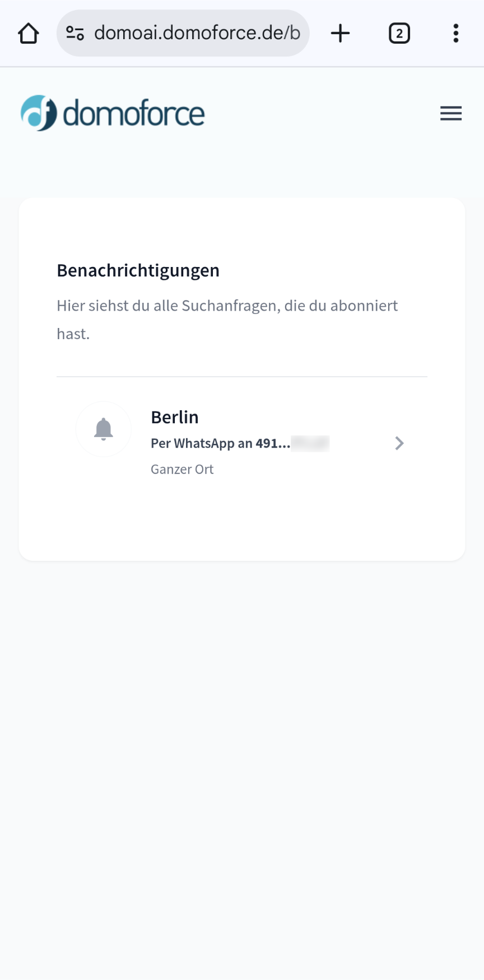Image resolution: width=484 pixels, height=980 pixels.
Task: Open the tab switcher showing 2 tabs
Action: coord(399,34)
